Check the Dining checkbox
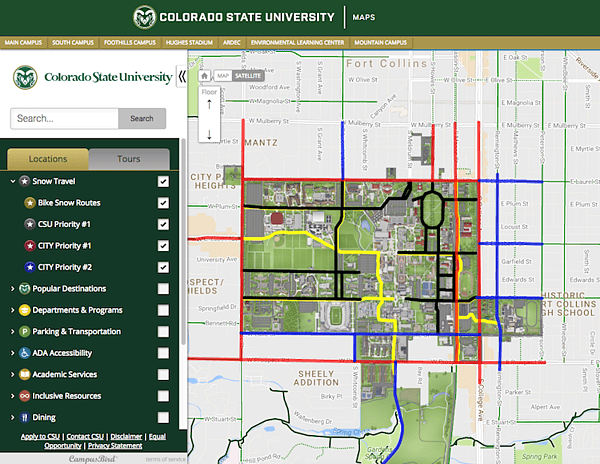The width and height of the screenshot is (600, 464). click(x=163, y=417)
